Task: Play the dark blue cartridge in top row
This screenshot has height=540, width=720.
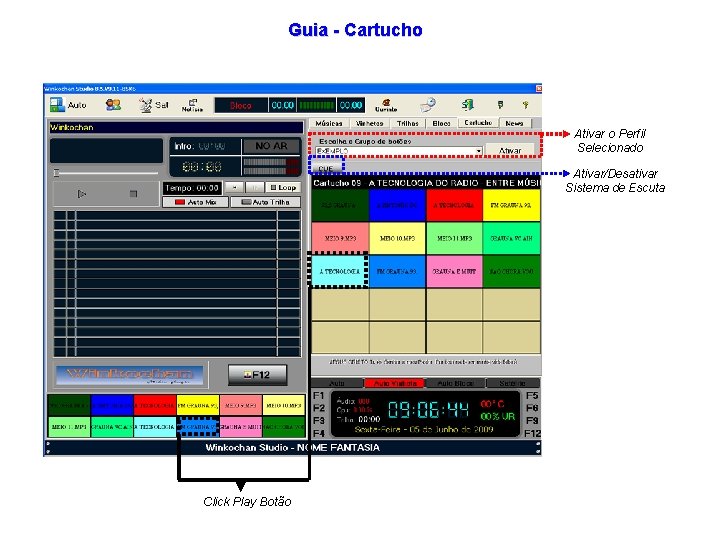Action: pyautogui.click(x=397, y=205)
